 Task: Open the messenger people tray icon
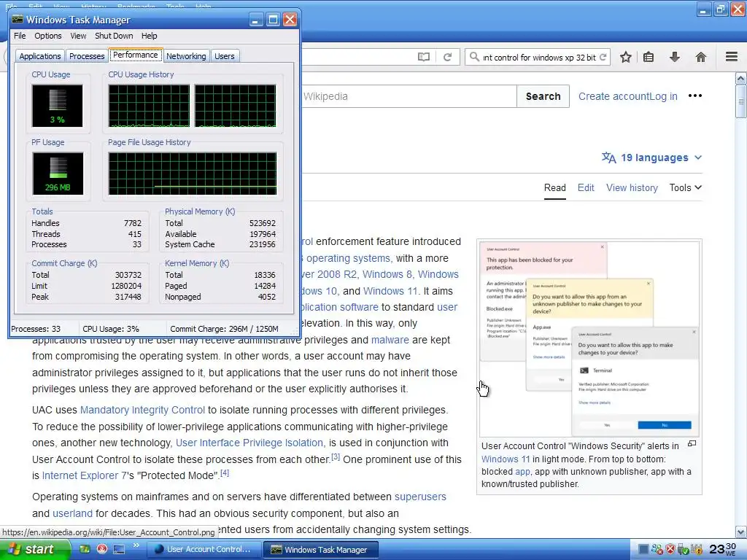[x=657, y=550]
